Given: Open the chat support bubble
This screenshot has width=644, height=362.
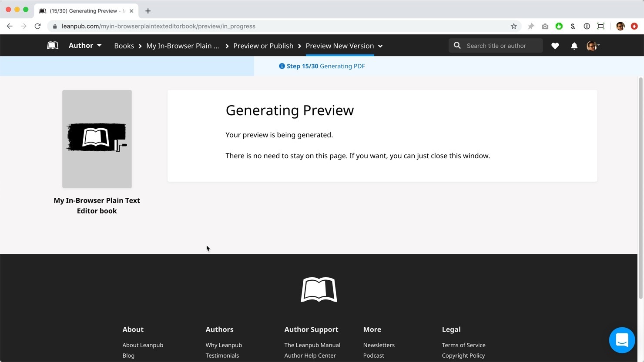Looking at the screenshot, I should [622, 340].
